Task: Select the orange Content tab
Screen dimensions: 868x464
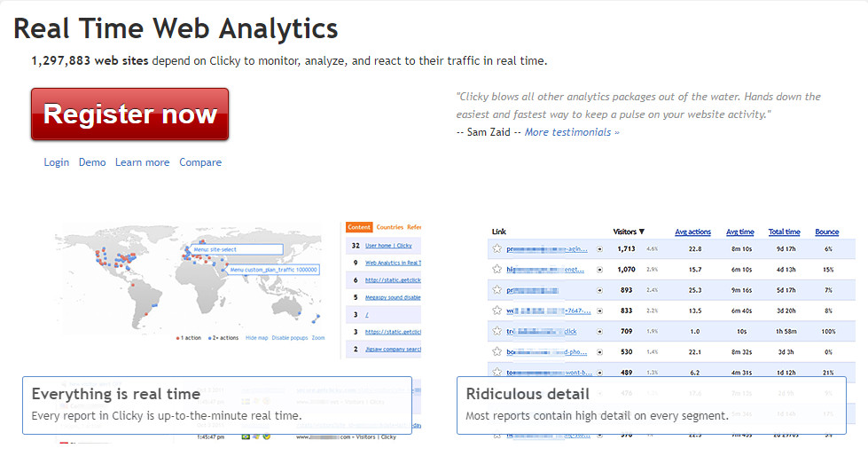Action: tap(359, 227)
